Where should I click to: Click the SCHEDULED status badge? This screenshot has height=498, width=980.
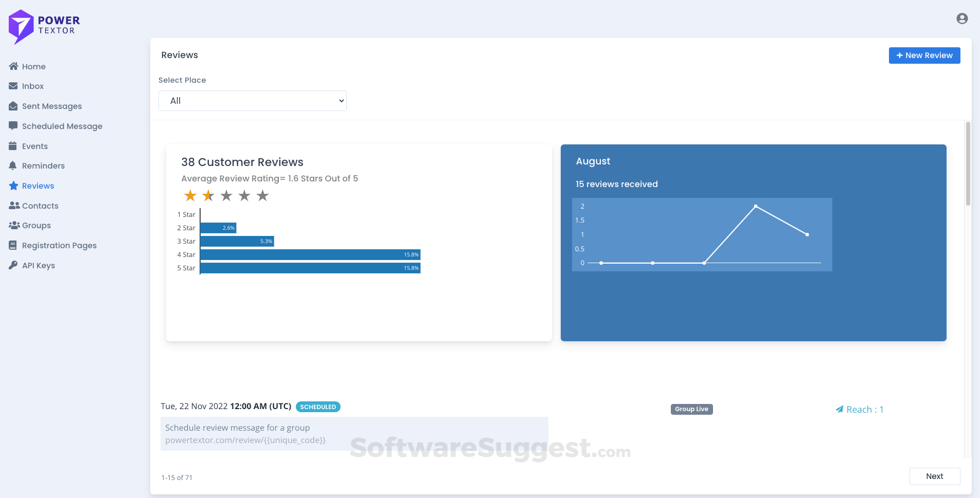coord(318,407)
